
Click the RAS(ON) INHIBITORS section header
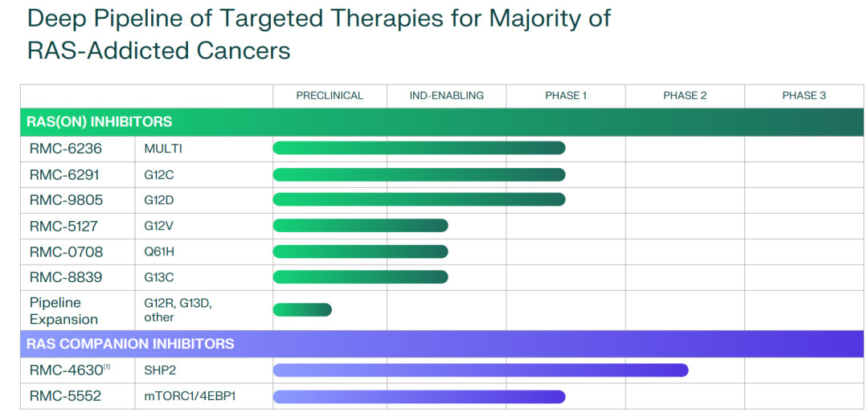point(100,122)
